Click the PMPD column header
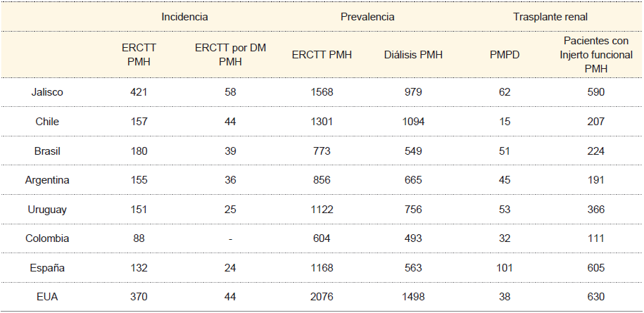Image resolution: width=644 pixels, height=313 pixels. (504, 55)
